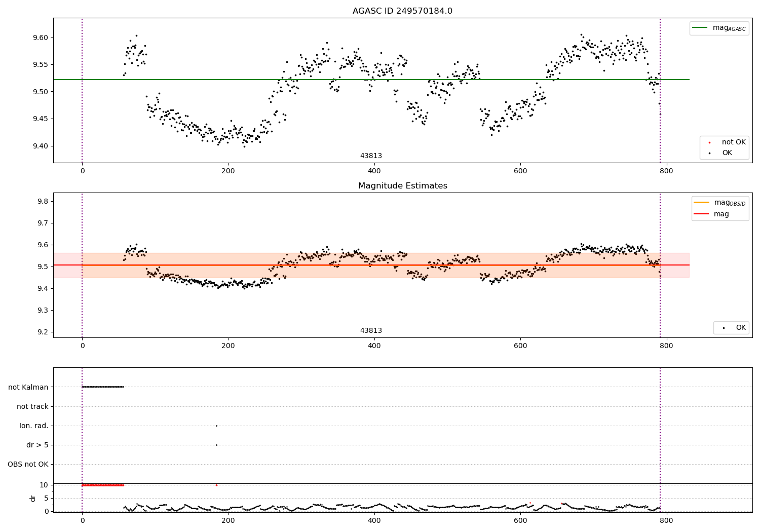Click the 'Magnitude Estimates' plot title
760x532 pixels.
pyautogui.click(x=402, y=186)
